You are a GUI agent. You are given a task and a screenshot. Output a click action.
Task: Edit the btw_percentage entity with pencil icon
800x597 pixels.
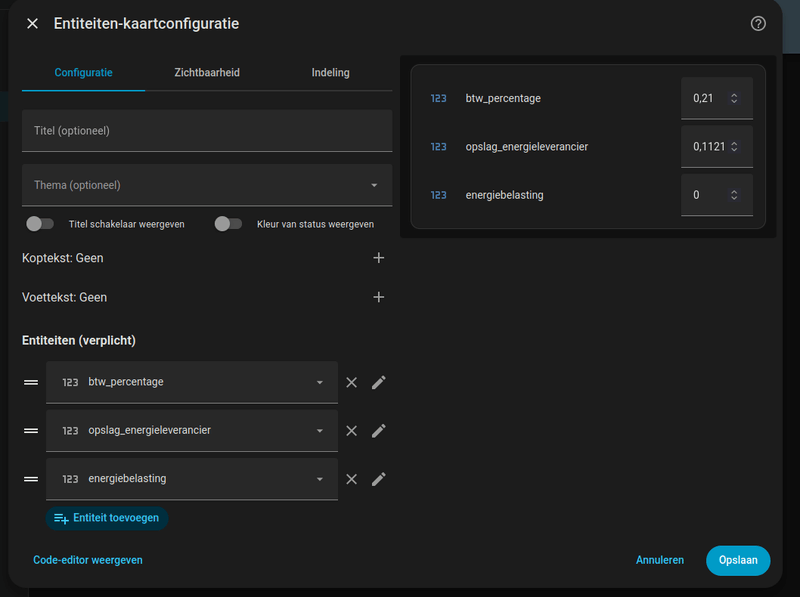point(378,382)
